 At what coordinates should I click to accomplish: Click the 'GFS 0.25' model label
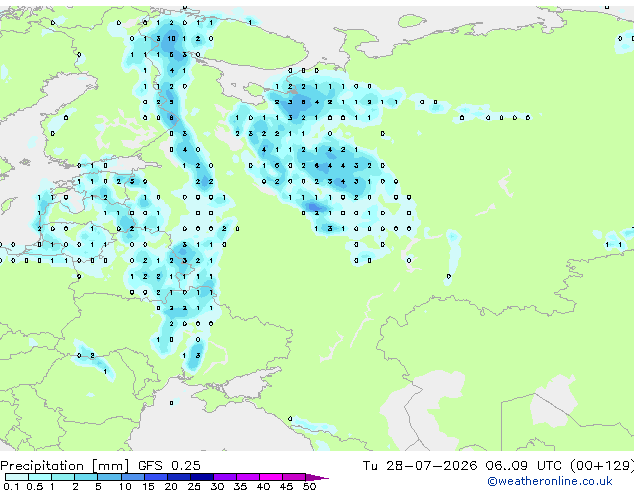tap(169, 466)
